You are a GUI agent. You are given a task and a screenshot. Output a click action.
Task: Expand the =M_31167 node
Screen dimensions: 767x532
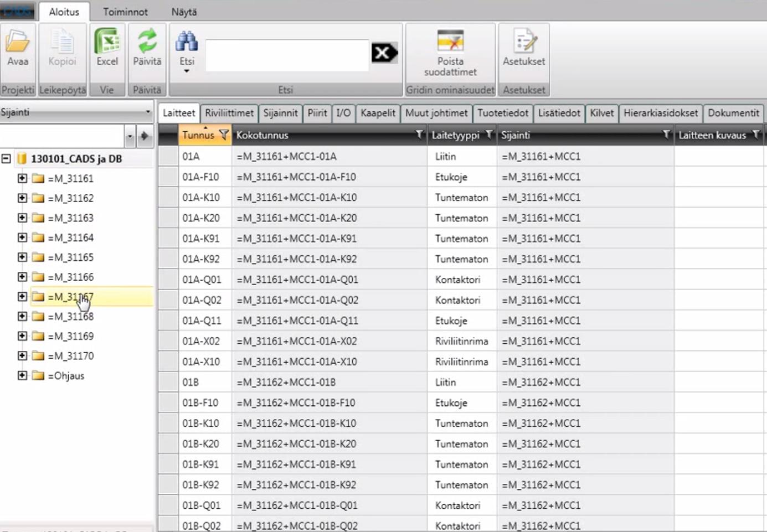[22, 297]
